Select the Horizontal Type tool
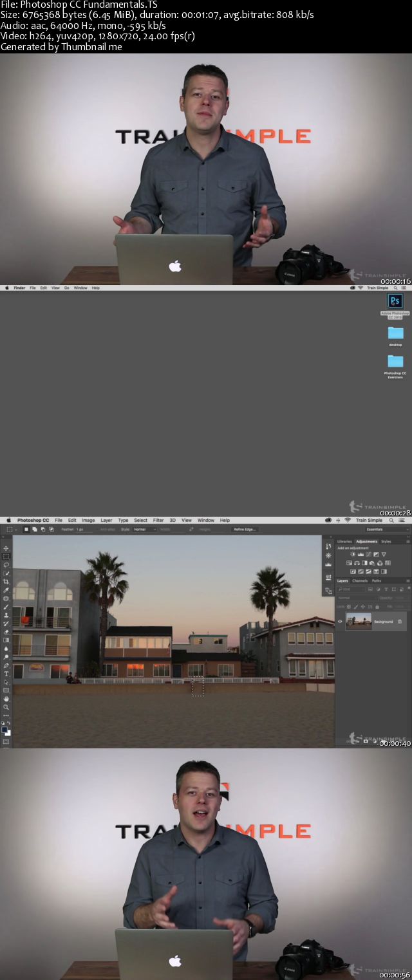This screenshot has height=980, width=412. 6,674
